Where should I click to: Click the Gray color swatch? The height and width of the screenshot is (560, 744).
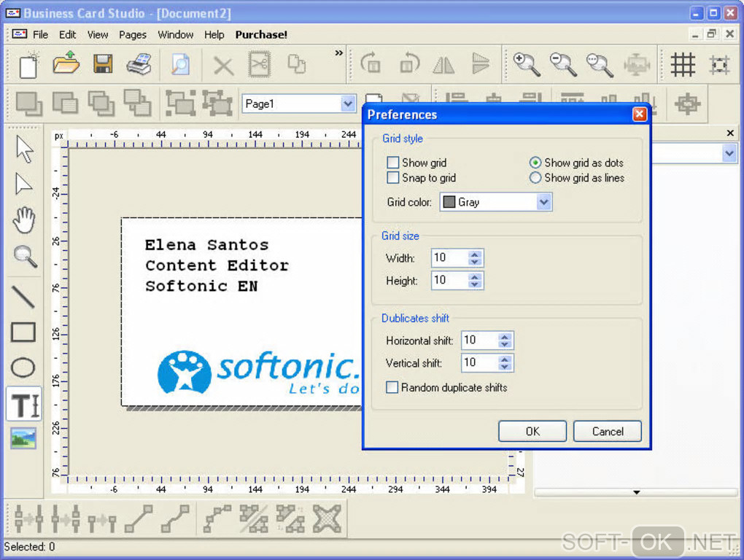click(449, 202)
